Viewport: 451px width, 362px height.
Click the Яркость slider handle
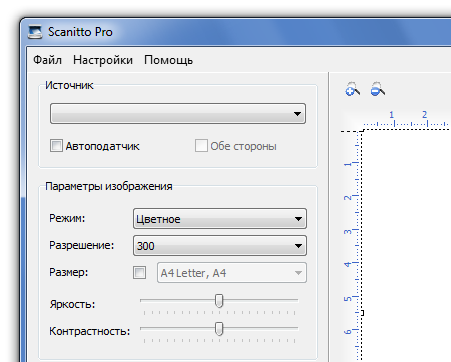[x=219, y=301]
